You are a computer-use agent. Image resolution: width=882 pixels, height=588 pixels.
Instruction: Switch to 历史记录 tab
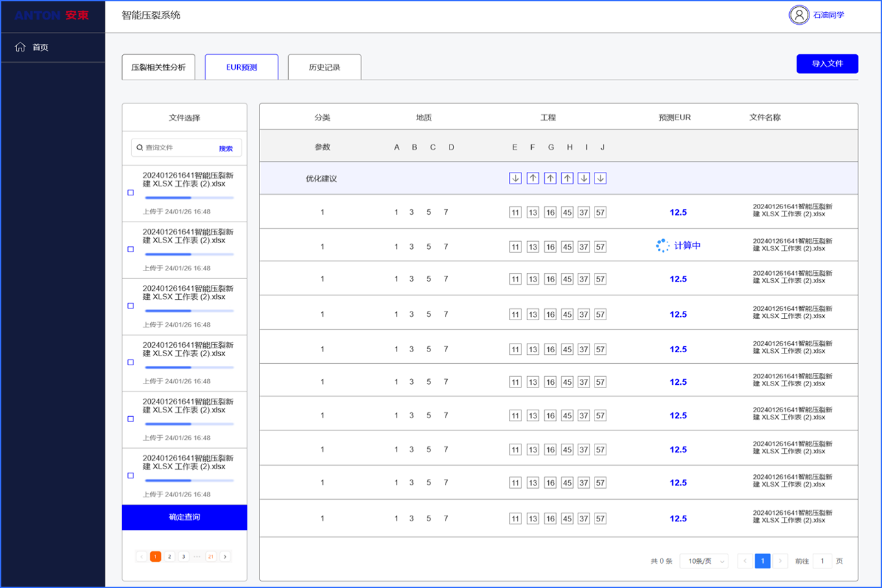click(325, 67)
